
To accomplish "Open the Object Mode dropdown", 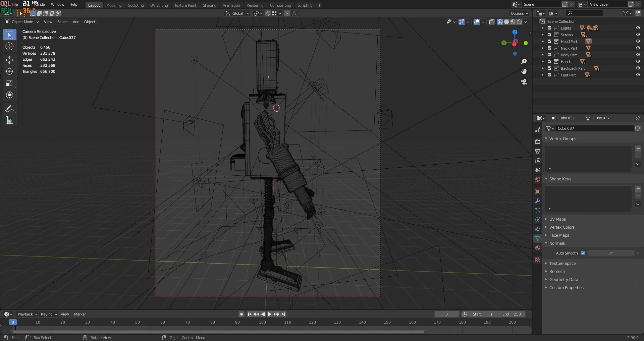I will coord(22,22).
